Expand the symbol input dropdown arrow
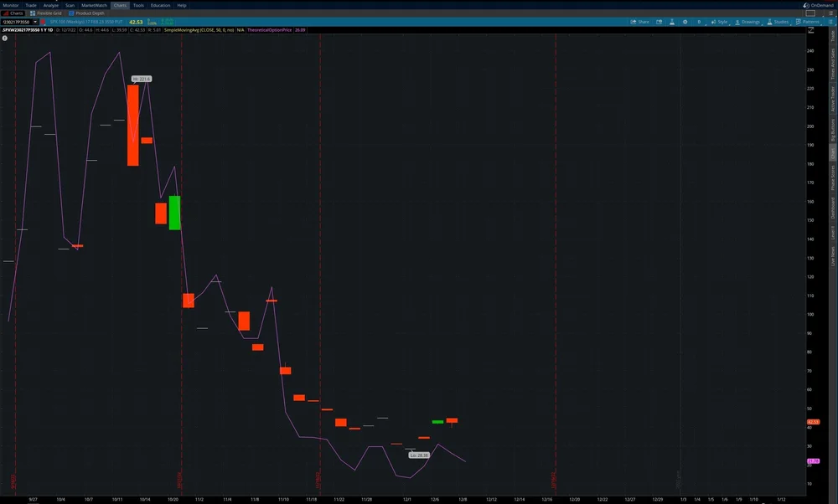This screenshot has height=504, width=838. coord(35,23)
